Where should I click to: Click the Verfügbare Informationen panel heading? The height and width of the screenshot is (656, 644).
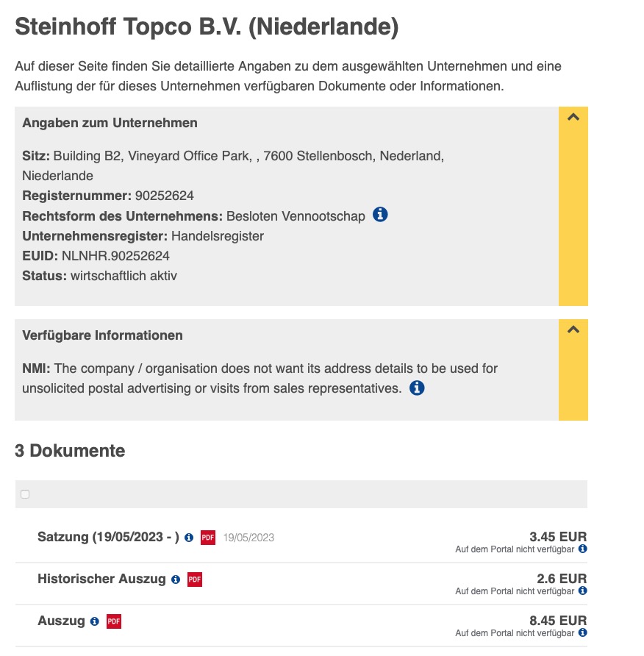click(103, 335)
